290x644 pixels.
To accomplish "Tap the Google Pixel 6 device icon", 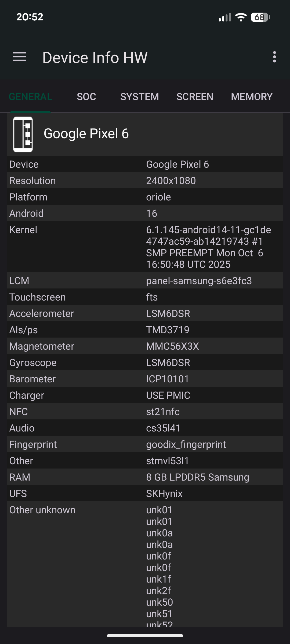I will pyautogui.click(x=23, y=134).
